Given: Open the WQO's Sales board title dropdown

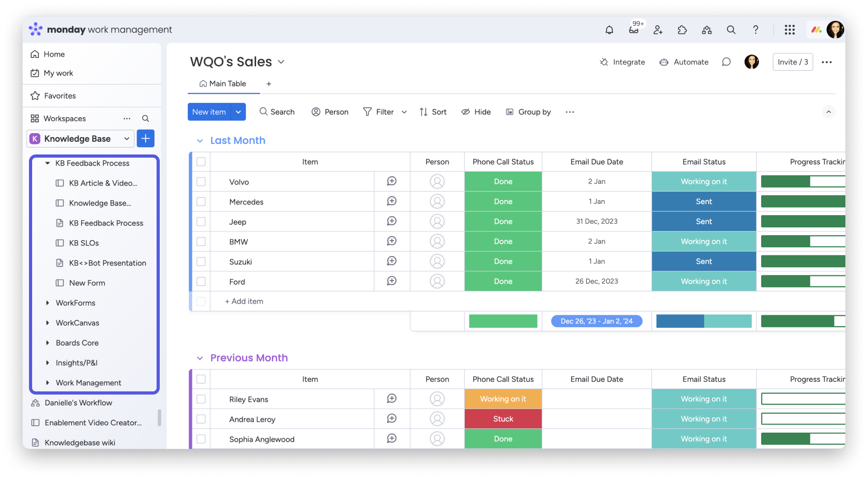Looking at the screenshot, I should point(281,62).
